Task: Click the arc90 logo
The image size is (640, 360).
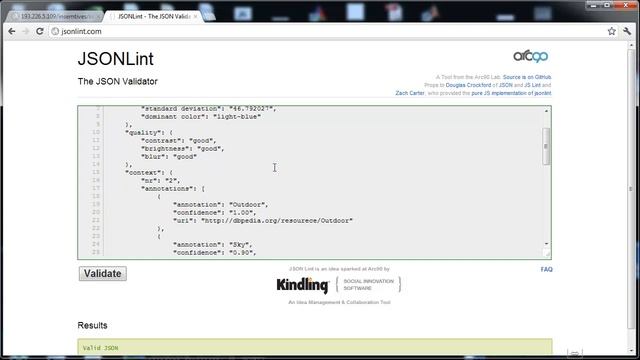Action: 530,56
